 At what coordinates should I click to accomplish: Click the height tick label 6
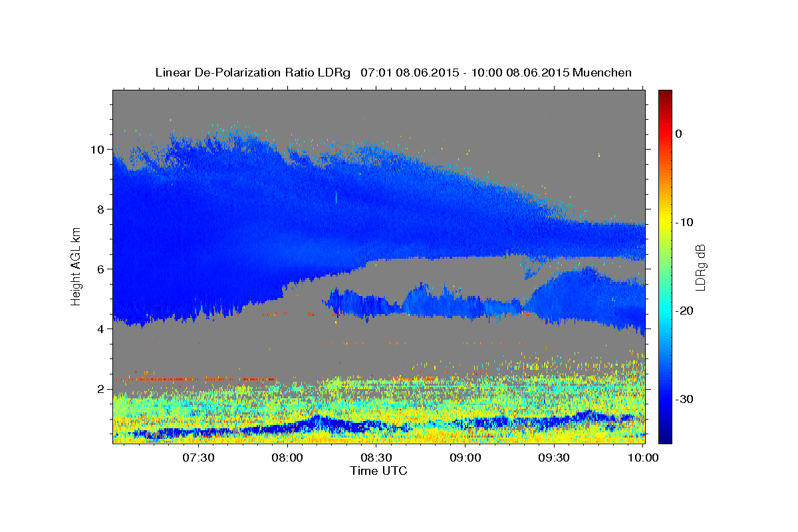[x=100, y=269]
